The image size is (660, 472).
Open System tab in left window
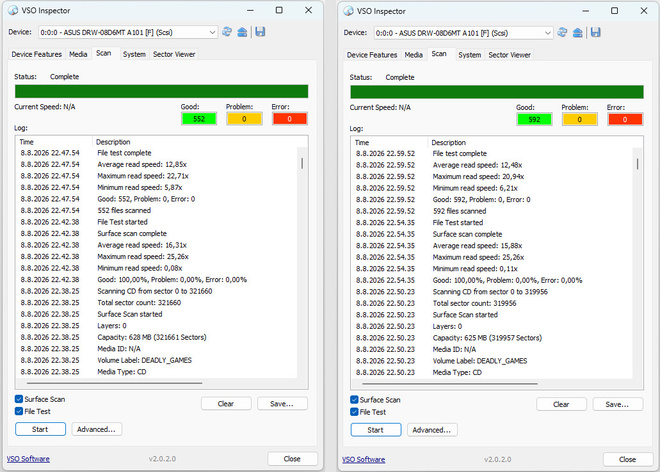[x=134, y=54]
